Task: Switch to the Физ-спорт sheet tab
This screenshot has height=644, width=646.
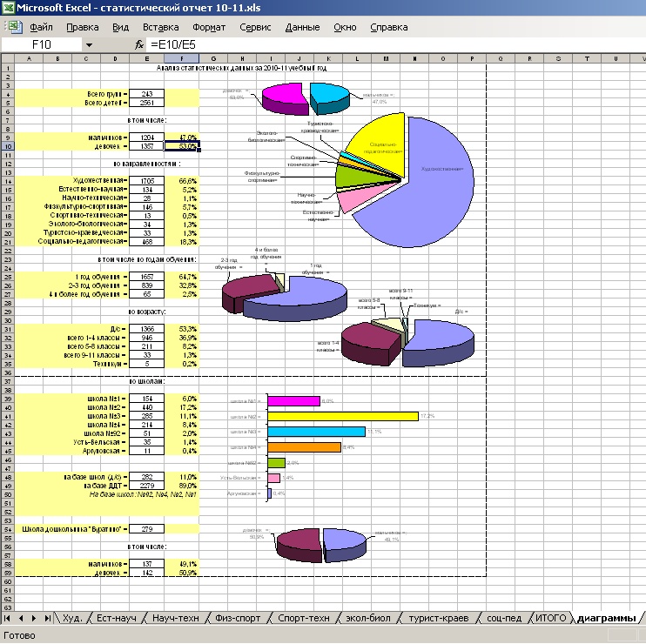Action: tap(237, 618)
